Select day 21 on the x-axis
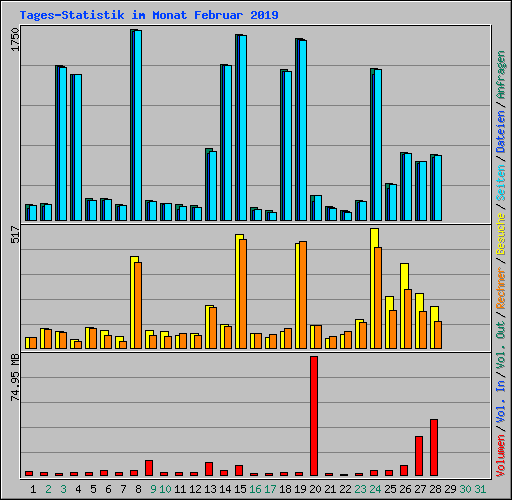Screen dimensions: 512x500 coord(330,489)
